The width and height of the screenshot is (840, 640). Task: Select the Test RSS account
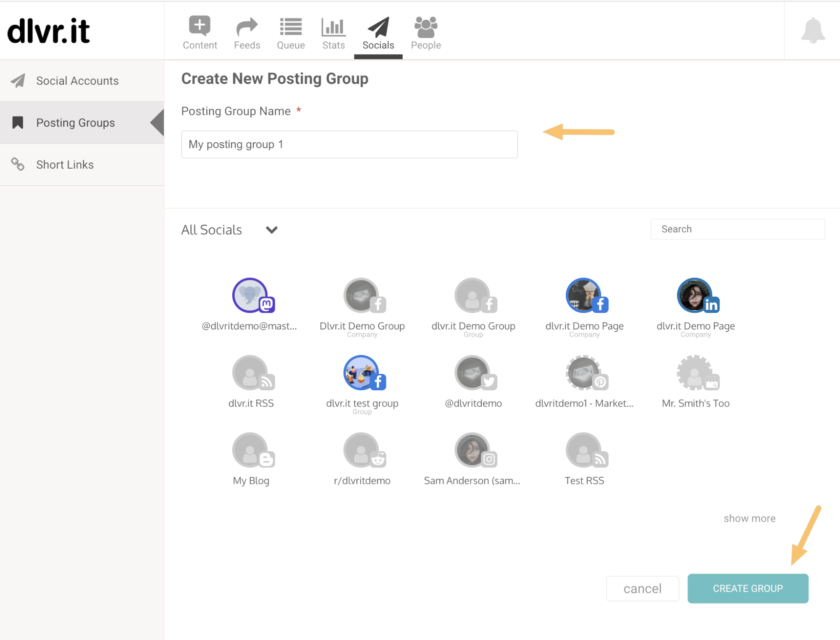pos(584,449)
